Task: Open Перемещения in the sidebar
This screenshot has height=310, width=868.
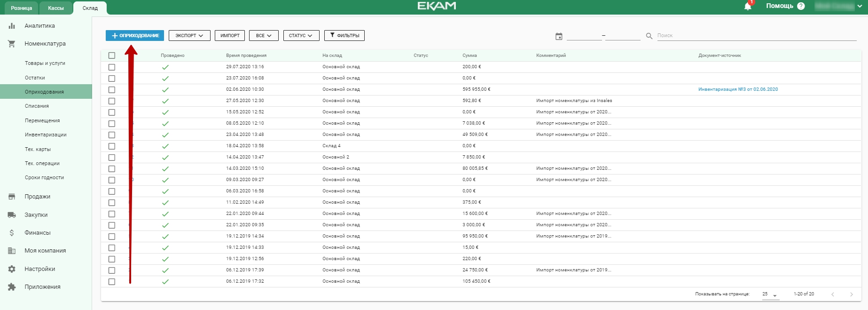Action: click(x=42, y=121)
